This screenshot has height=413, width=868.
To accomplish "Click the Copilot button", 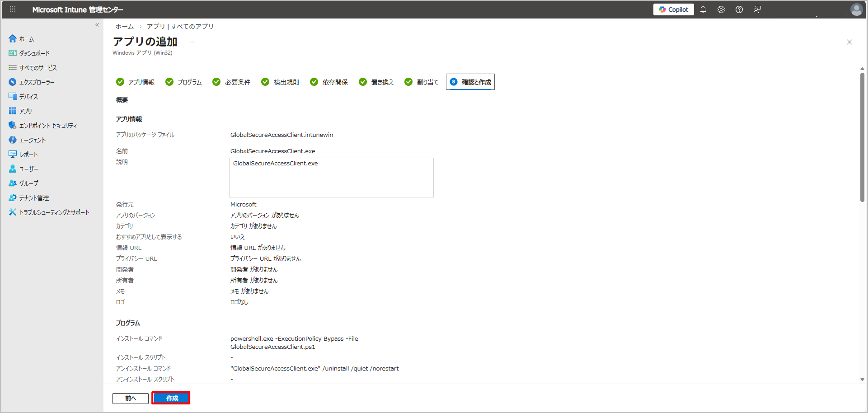I will pyautogui.click(x=673, y=9).
